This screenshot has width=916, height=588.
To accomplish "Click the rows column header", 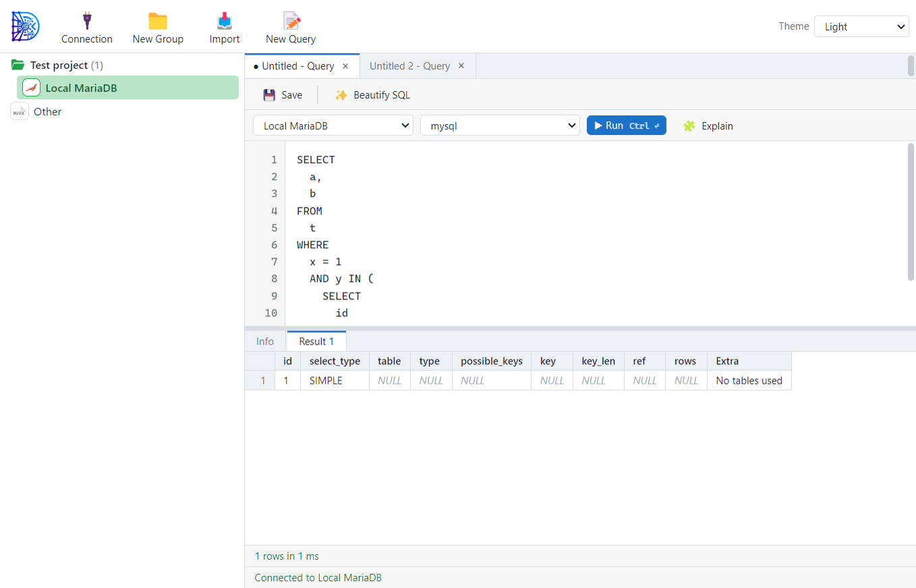I will pyautogui.click(x=686, y=361).
